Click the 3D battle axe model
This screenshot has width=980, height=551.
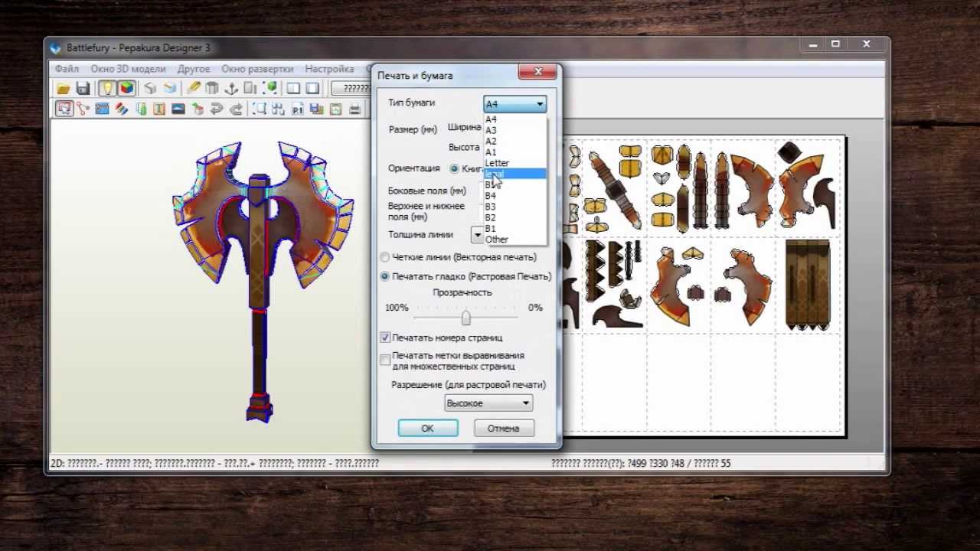pos(261,282)
